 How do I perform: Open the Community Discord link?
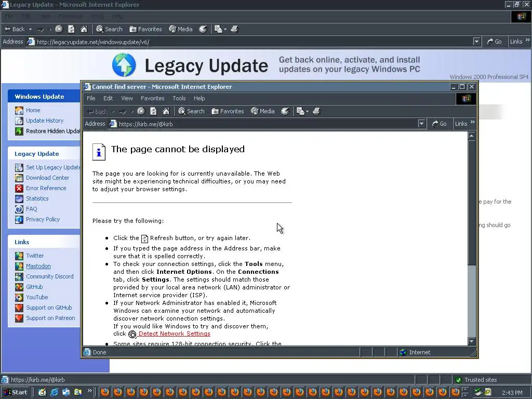pyautogui.click(x=50, y=276)
